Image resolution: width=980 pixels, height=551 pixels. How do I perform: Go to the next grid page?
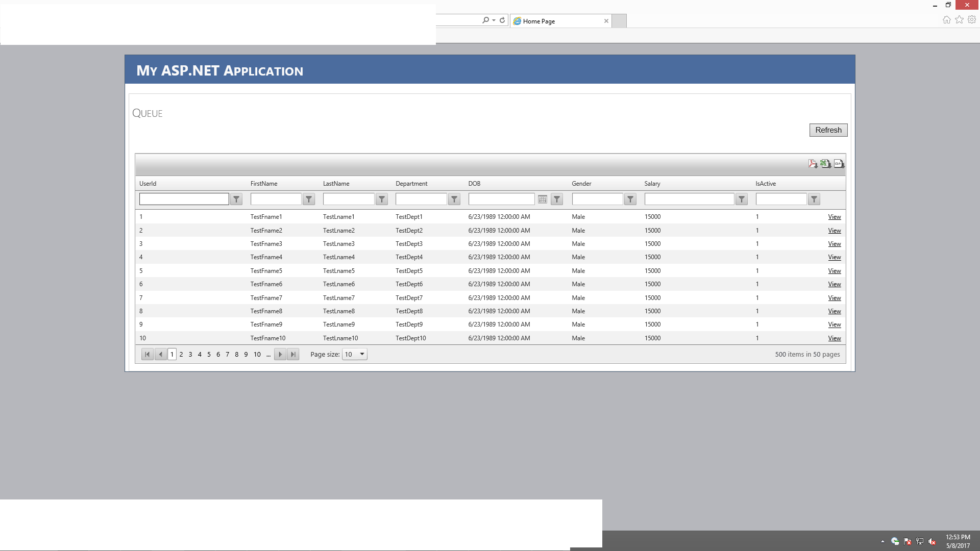(280, 355)
